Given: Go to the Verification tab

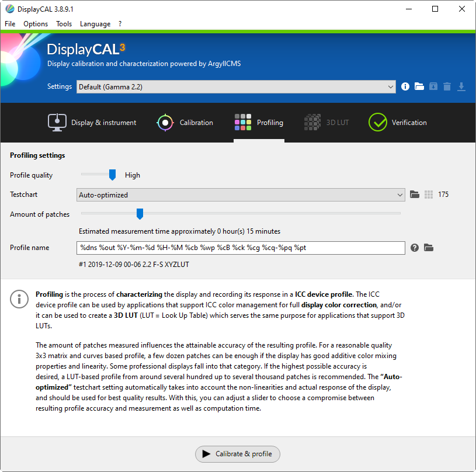Looking at the screenshot, I should 398,123.
